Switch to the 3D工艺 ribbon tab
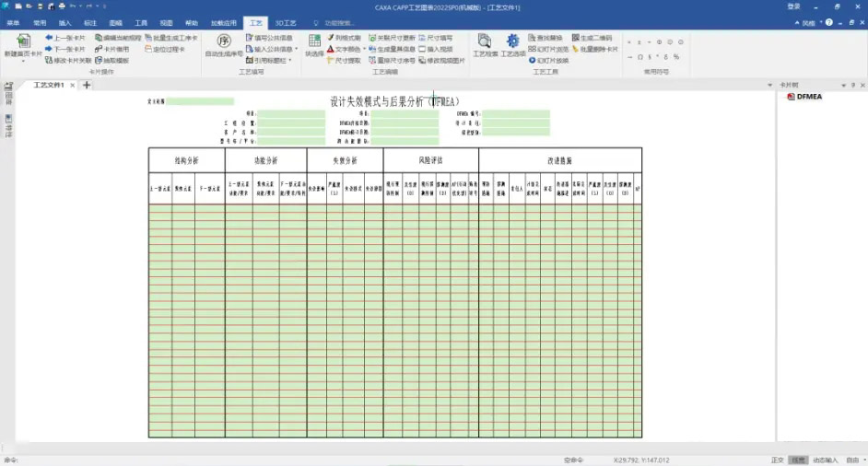 point(286,23)
